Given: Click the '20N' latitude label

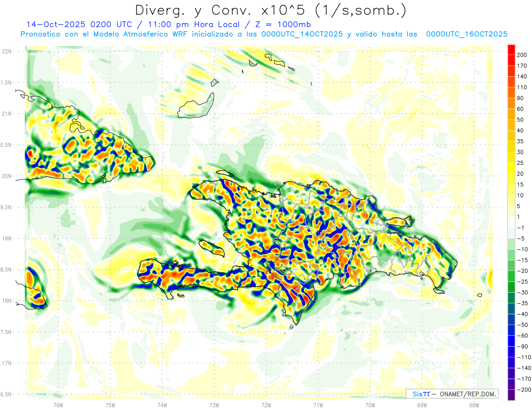Looking at the screenshot, I should click(6, 176).
